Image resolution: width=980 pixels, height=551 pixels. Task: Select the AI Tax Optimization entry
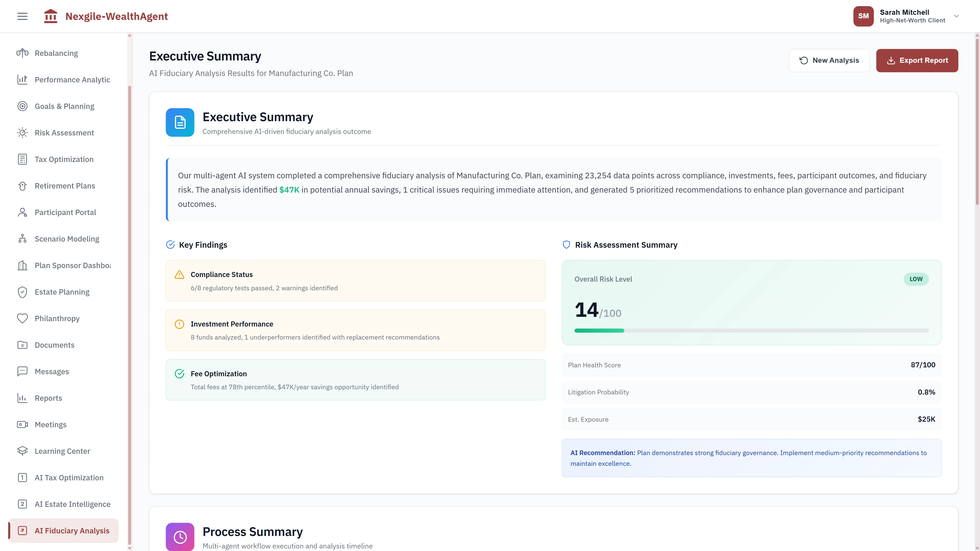[69, 477]
